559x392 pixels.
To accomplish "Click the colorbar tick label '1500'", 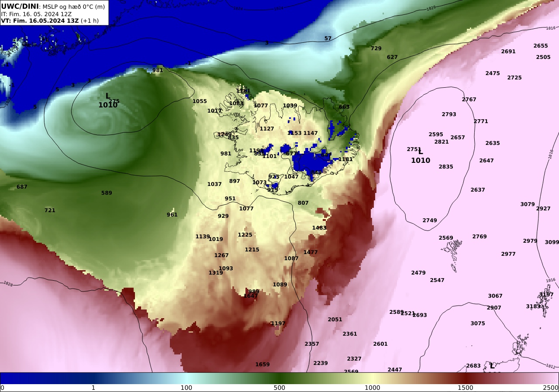I will point(466,388).
